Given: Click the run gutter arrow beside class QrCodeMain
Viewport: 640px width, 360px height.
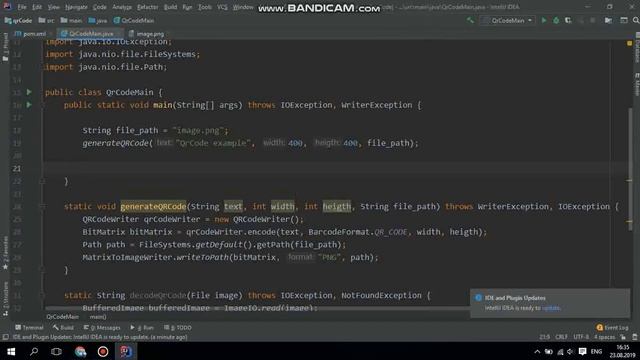Looking at the screenshot, I should click(x=29, y=92).
